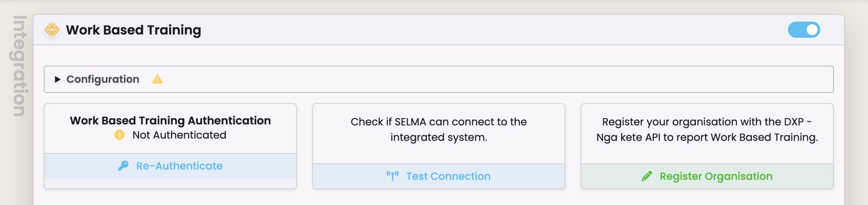
Task: Click the DXP Nga kete registration description
Action: coord(707,129)
